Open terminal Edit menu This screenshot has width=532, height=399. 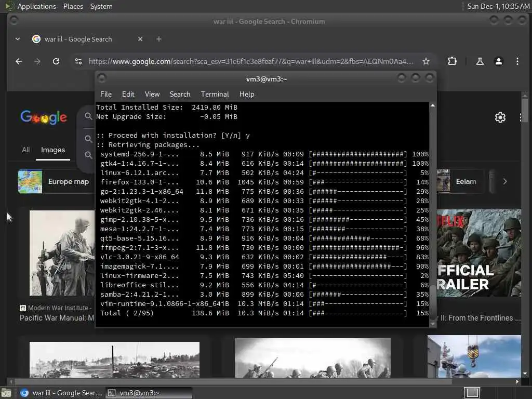point(128,95)
